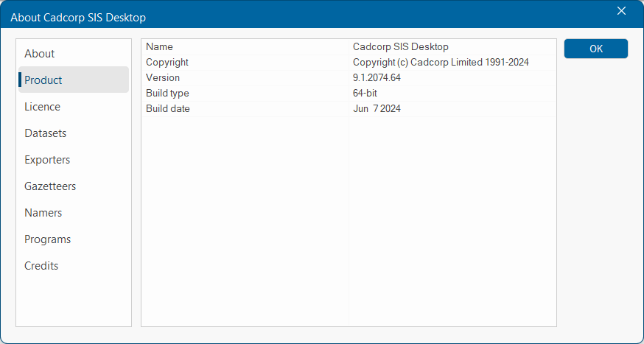Switch to the About section
This screenshot has width=644, height=344.
coord(40,54)
